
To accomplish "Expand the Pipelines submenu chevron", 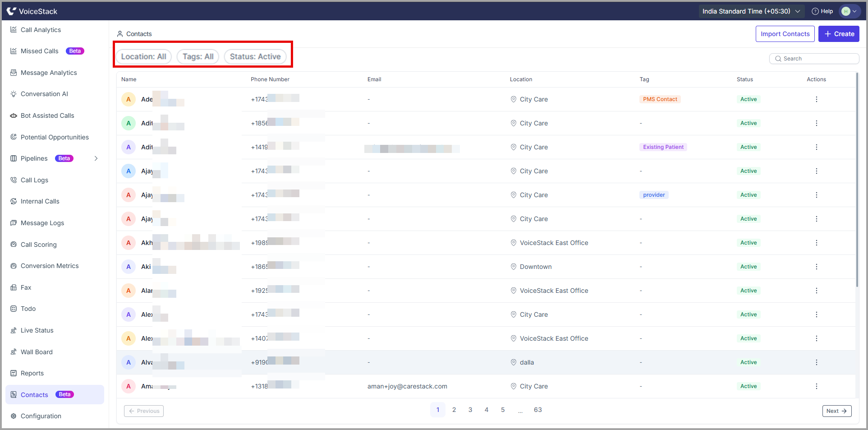I will (96, 158).
